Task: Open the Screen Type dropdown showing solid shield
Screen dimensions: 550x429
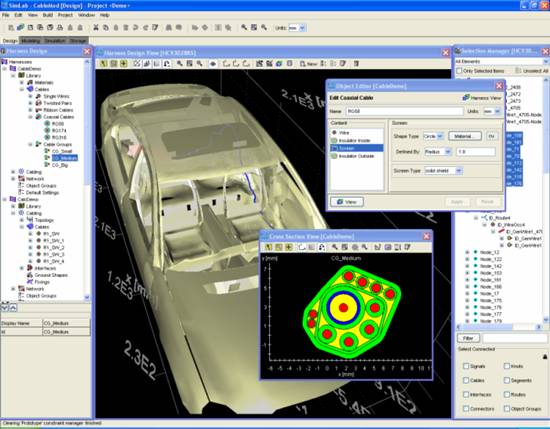Action: pyautogui.click(x=444, y=171)
